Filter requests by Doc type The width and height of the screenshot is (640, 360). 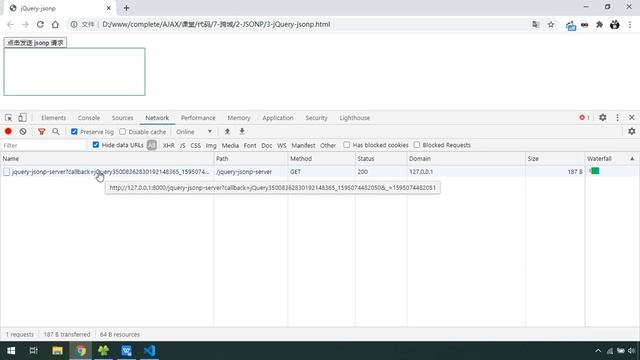[267, 145]
